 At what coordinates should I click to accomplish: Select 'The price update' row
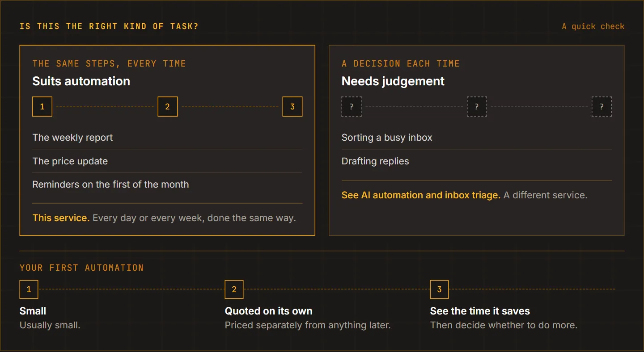pos(167,161)
